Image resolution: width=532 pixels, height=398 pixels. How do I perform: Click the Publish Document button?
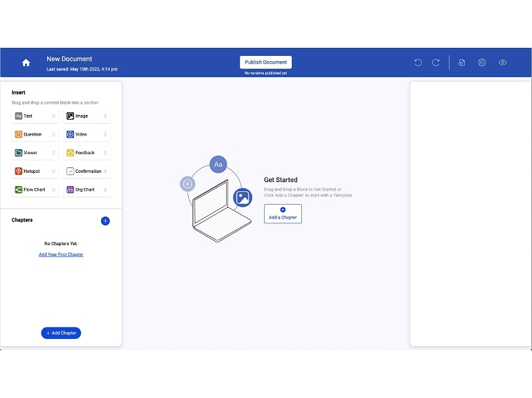[265, 62]
